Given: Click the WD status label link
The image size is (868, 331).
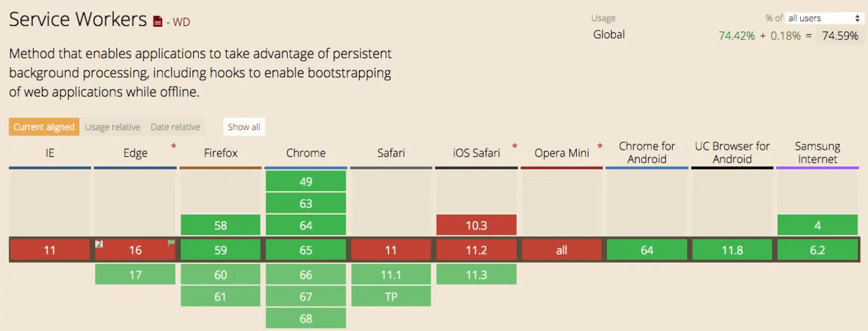Looking at the screenshot, I should tap(181, 22).
